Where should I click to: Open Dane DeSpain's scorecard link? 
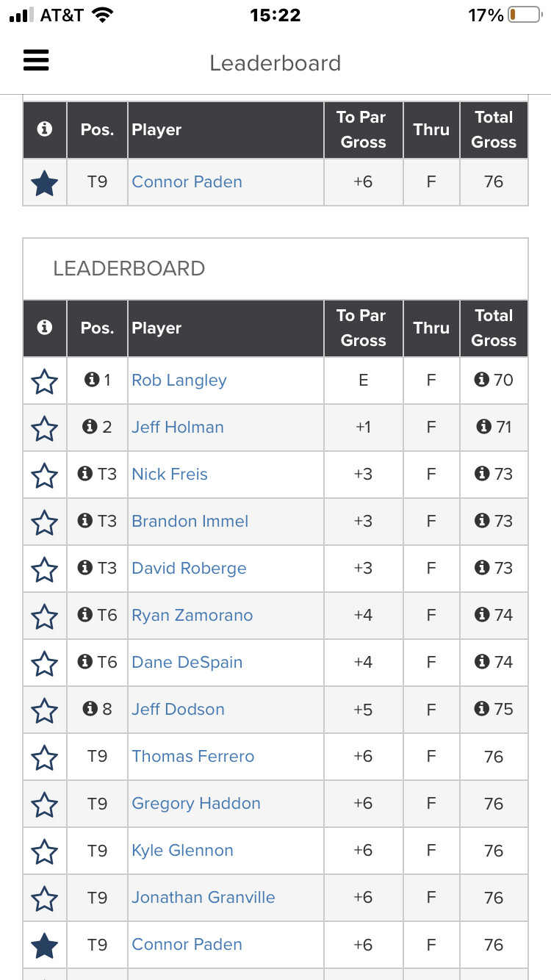coord(187,662)
